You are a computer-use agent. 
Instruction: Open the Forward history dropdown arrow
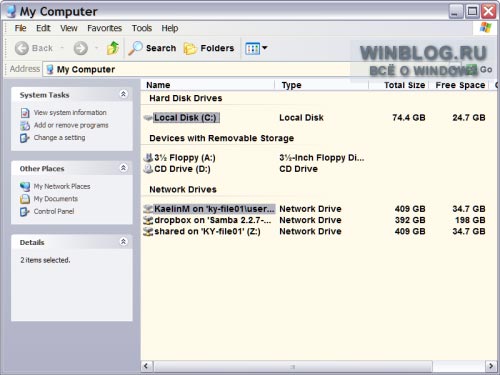96,48
